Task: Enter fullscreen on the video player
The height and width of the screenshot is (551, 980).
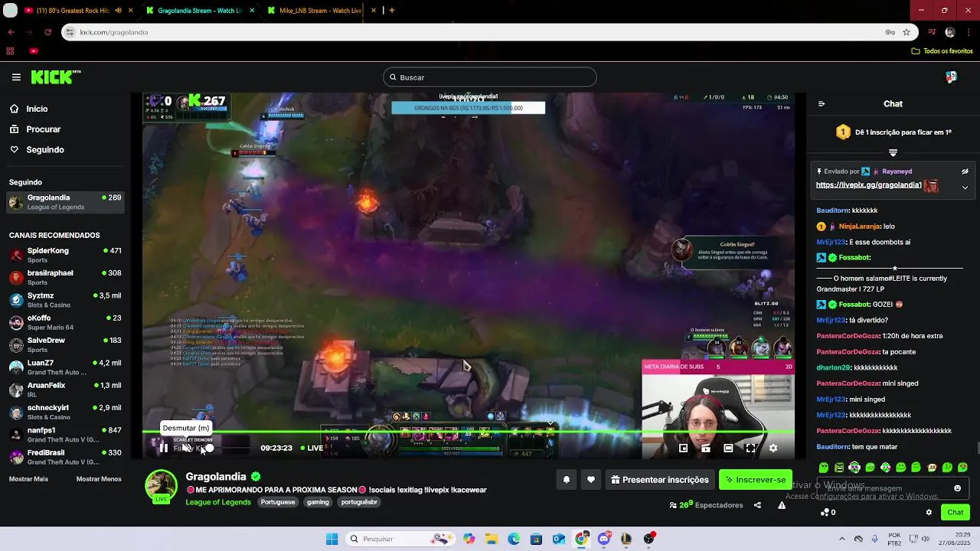Action: click(750, 448)
